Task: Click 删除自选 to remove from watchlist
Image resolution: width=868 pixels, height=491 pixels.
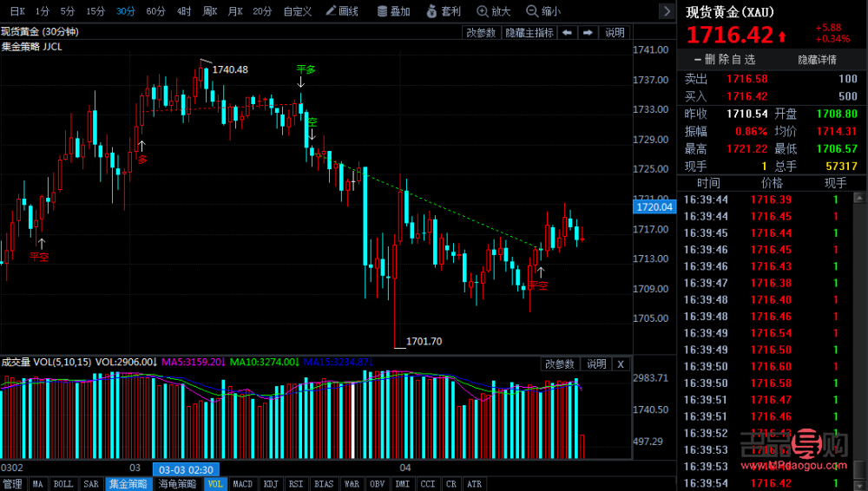Action: pyautogui.click(x=725, y=59)
